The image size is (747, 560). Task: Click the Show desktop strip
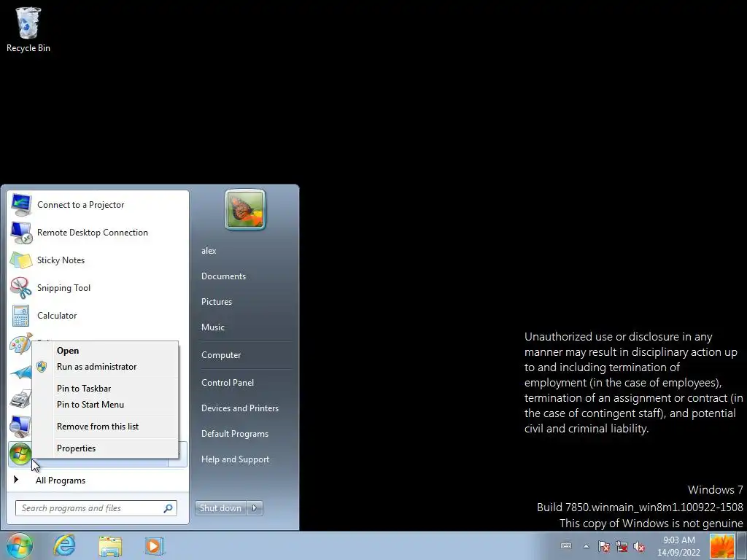click(742, 545)
